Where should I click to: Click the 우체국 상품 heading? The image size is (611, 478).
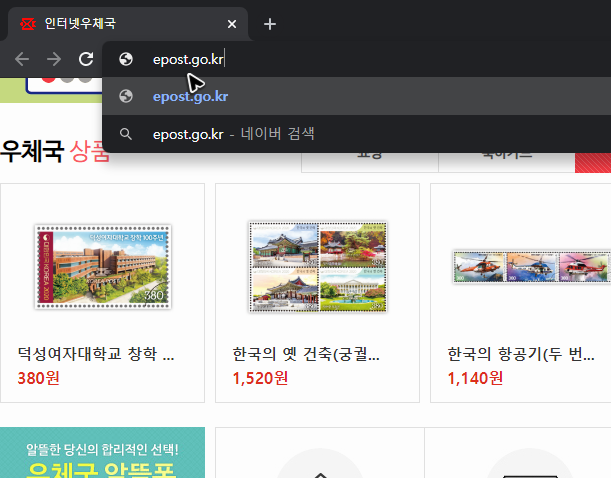point(55,151)
